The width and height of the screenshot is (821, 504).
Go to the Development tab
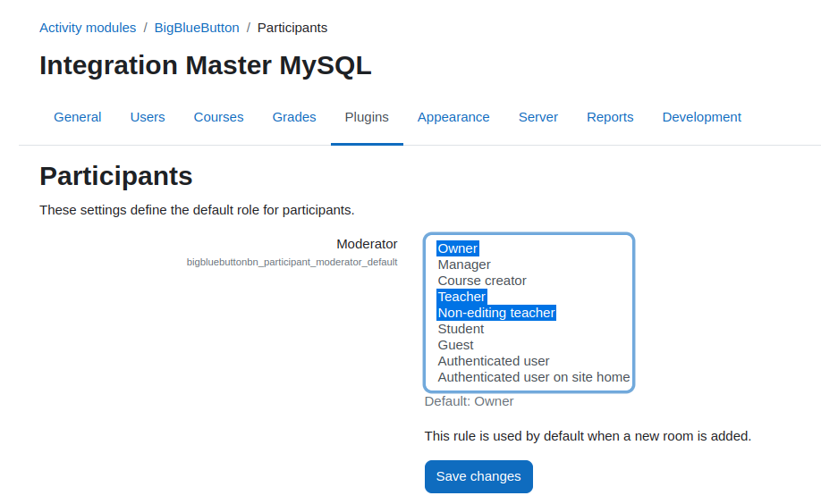click(702, 117)
